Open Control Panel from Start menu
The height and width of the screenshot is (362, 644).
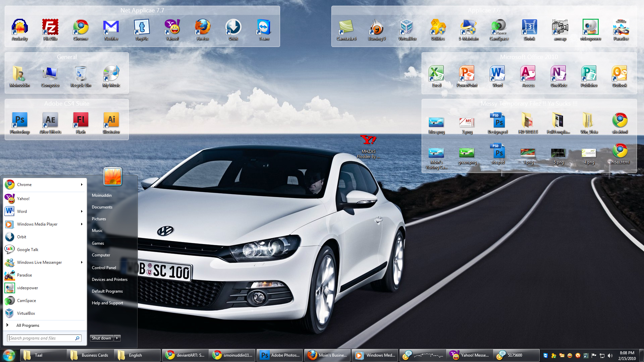click(x=104, y=267)
